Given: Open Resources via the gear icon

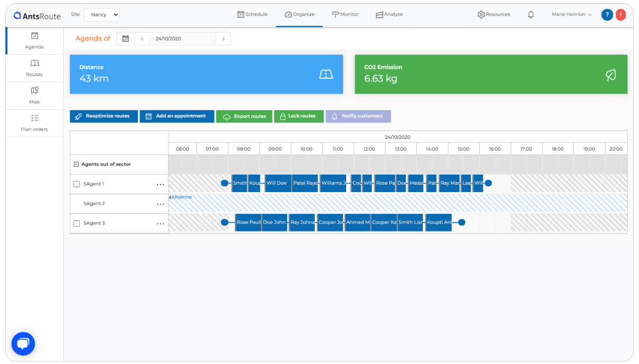Looking at the screenshot, I should click(x=493, y=14).
